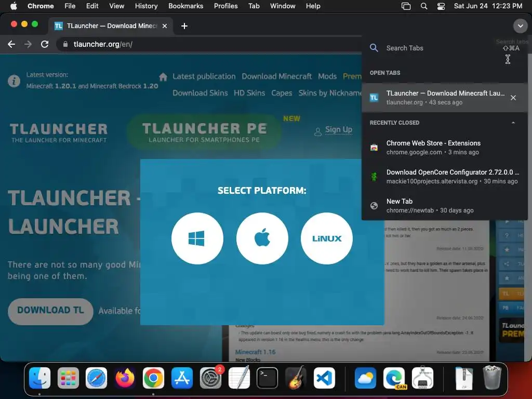
Task: Launch GarageBand from the Dock
Action: (x=296, y=378)
